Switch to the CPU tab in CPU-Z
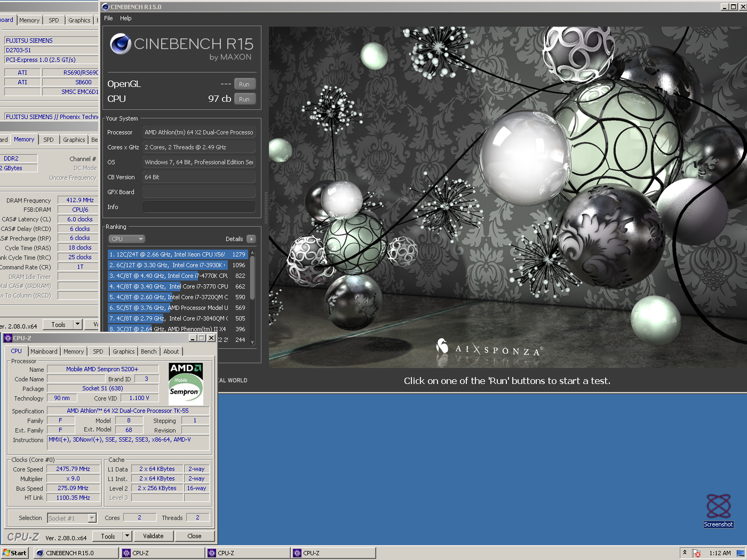The image size is (747, 560). (17, 351)
